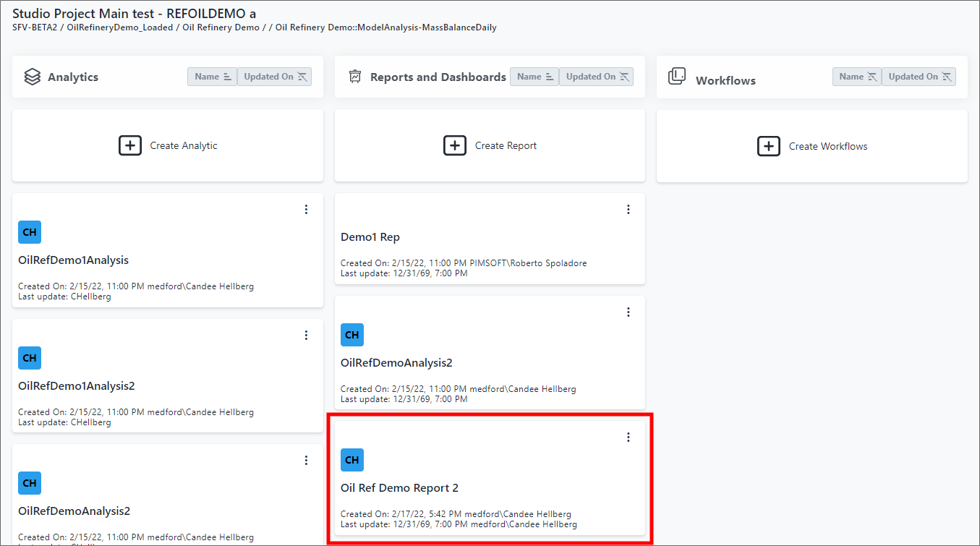The image size is (980, 546).
Task: Click the Workflows panel header icon
Action: [677, 77]
